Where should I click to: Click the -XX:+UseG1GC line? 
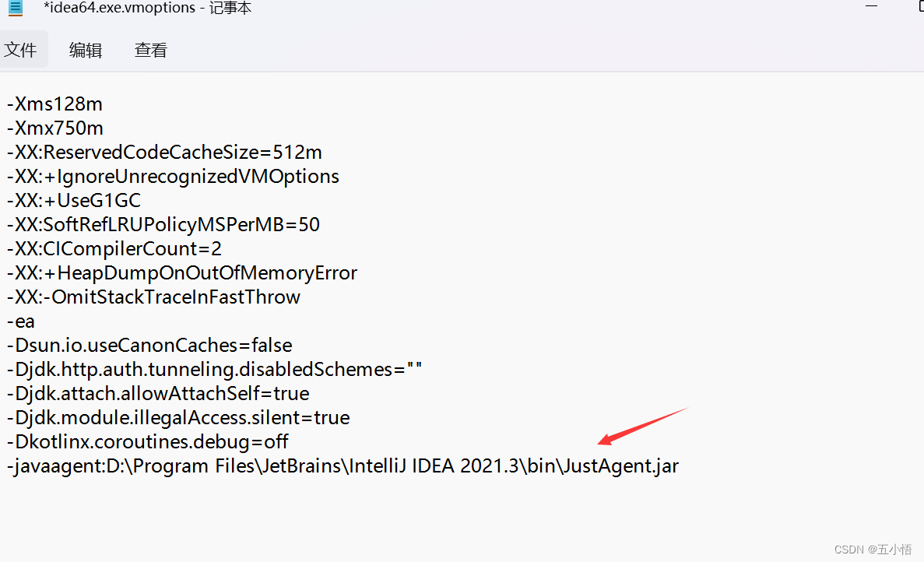(74, 201)
